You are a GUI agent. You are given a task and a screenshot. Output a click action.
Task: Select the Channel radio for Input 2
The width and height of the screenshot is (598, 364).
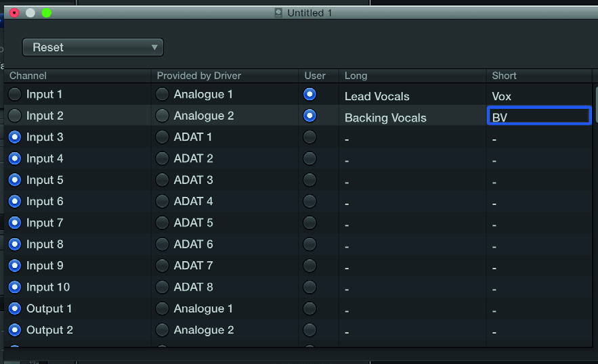point(15,116)
